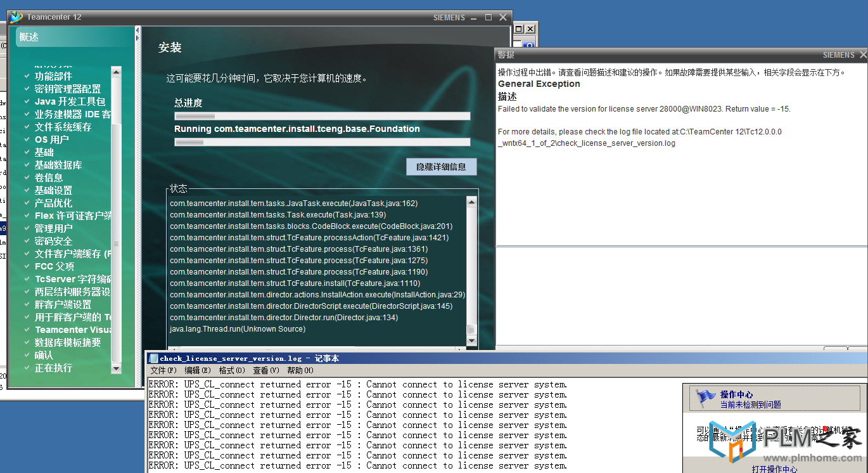Close the 警报 alert window
Viewport: 868px width, 473px height.
(x=862, y=55)
